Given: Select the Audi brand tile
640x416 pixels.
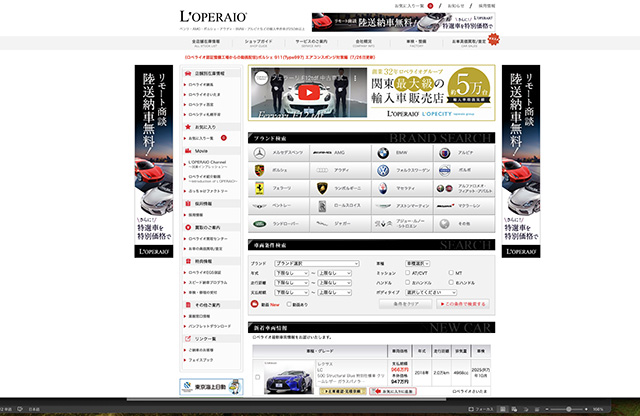Looking at the screenshot, I should [340, 171].
